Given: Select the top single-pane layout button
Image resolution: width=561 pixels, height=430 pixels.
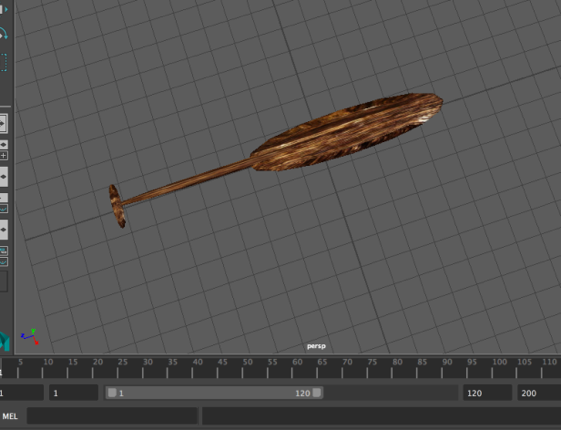Looking at the screenshot, I should point(3,123).
